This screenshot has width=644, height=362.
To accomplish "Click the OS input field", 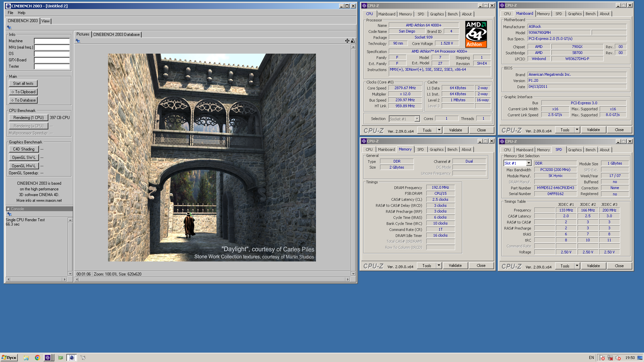I will coord(52,54).
